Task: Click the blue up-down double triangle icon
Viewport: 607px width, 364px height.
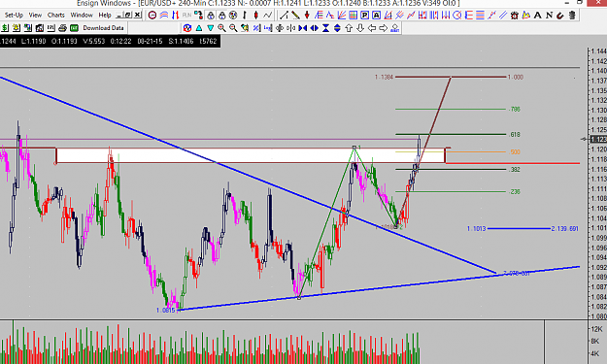Action: tap(337, 28)
